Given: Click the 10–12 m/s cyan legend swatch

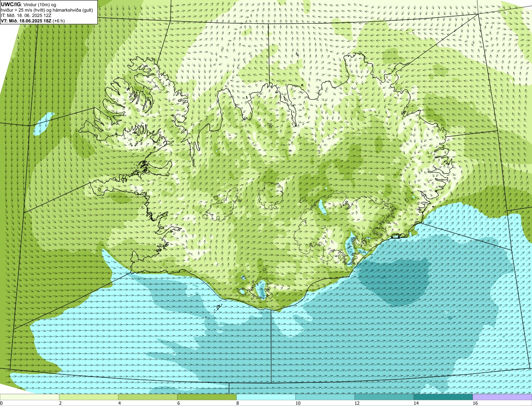Looking at the screenshot, I should pyautogui.click(x=325, y=397).
